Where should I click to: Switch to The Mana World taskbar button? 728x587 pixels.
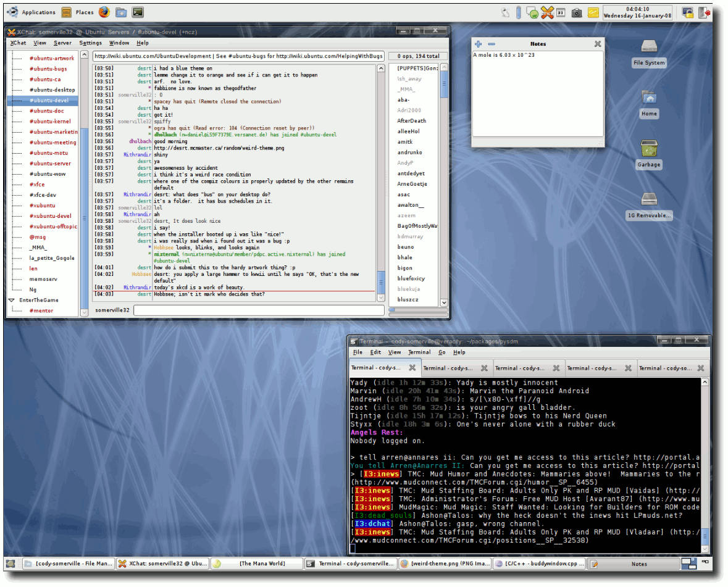point(256,564)
